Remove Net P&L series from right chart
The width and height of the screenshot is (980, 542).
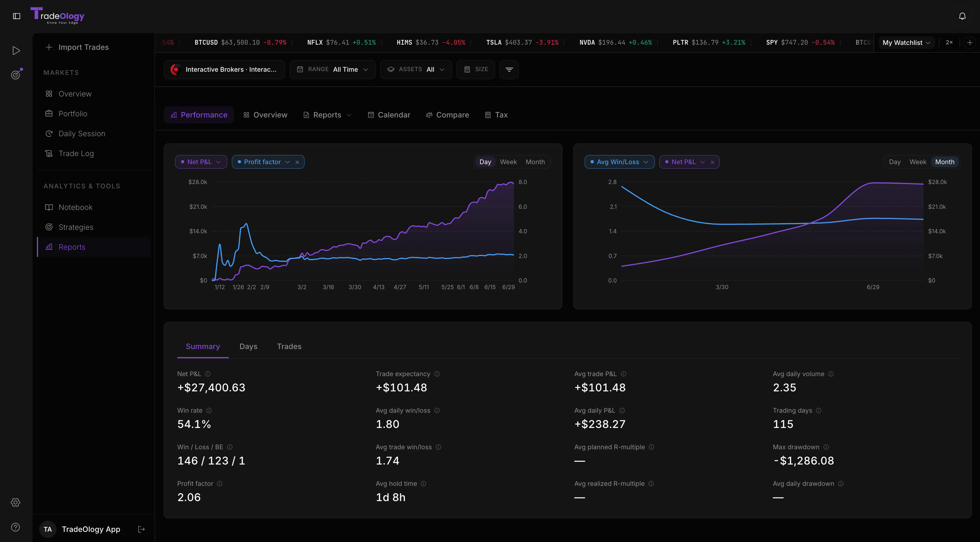[712, 162]
